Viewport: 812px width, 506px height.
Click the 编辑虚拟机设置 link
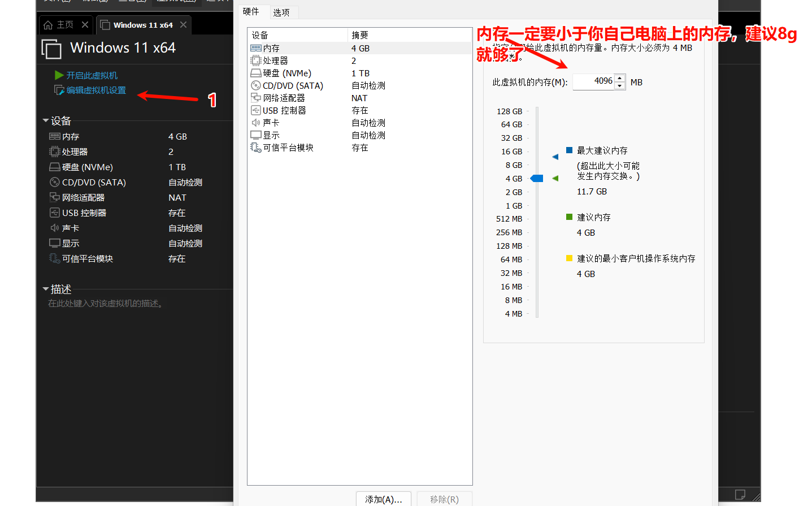tap(96, 90)
